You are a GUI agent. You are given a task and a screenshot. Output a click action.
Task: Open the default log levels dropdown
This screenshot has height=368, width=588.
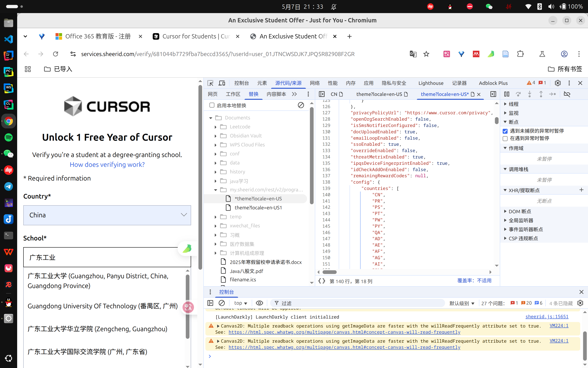coord(462,303)
